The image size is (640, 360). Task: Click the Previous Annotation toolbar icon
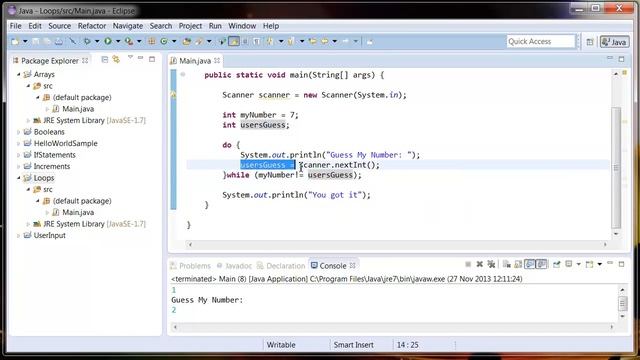pos(291,42)
